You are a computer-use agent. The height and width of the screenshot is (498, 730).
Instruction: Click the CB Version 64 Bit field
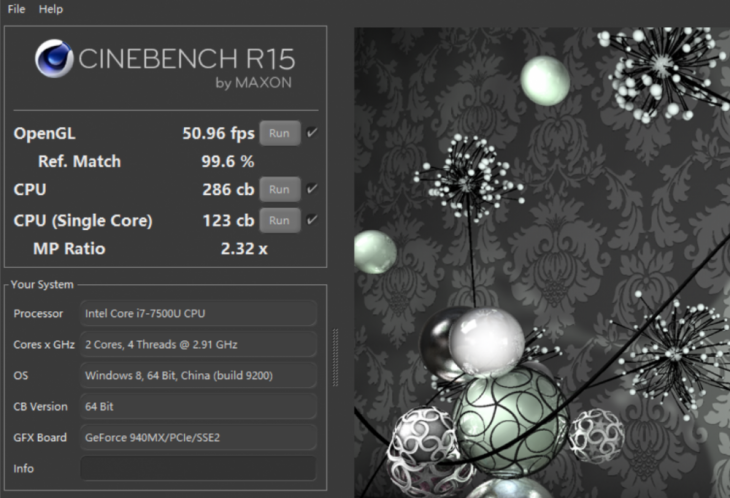click(198, 406)
